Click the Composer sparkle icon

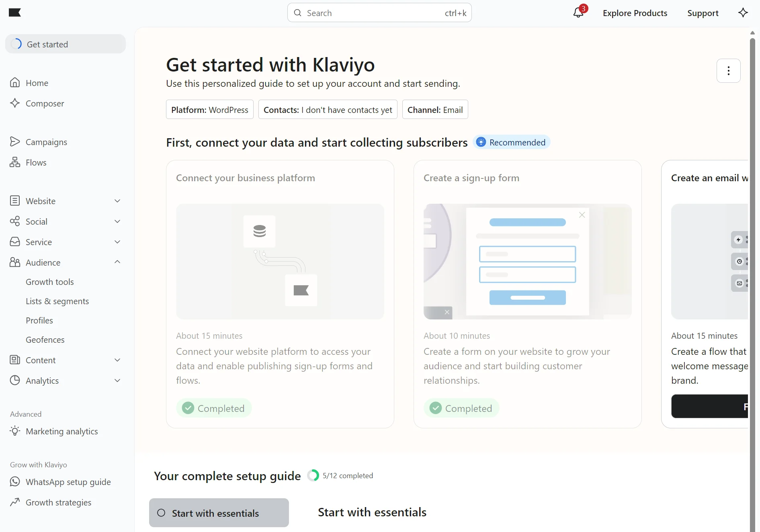click(x=15, y=103)
